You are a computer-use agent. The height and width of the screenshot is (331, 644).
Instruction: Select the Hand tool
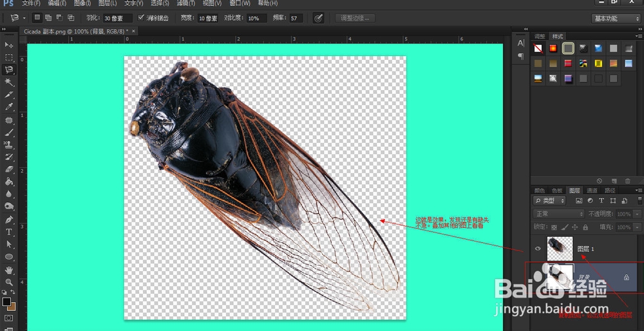[x=8, y=270]
